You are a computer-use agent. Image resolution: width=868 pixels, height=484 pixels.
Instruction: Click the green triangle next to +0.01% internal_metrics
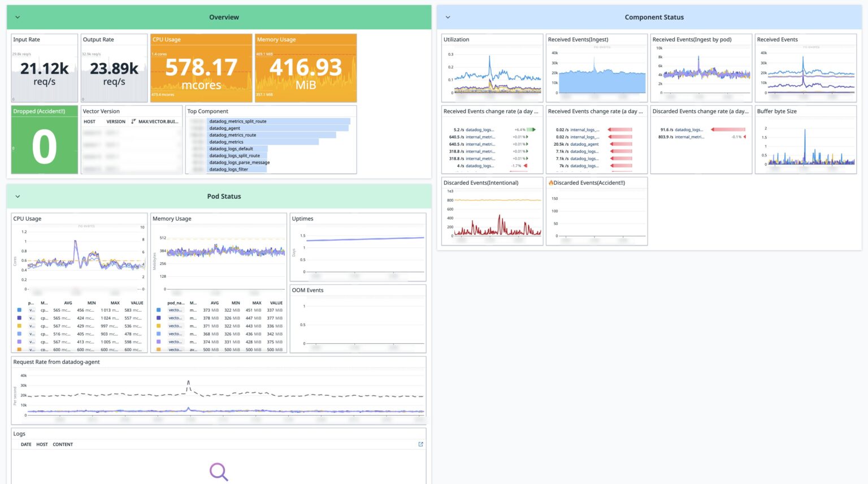pyautogui.click(x=526, y=136)
